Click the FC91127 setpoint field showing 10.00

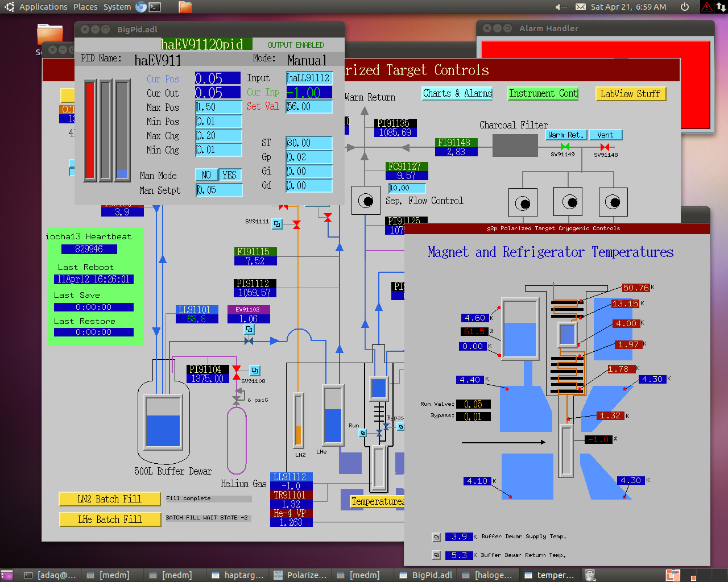[x=407, y=188]
